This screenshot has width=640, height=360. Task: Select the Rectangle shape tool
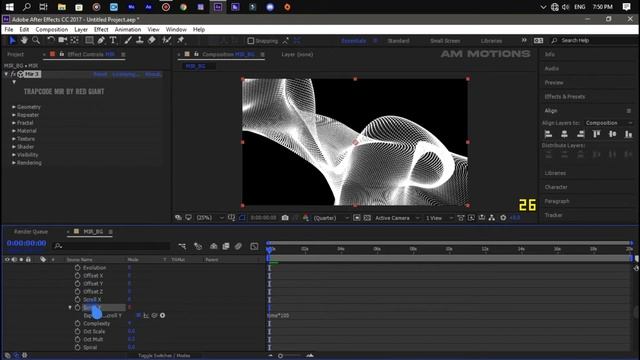89,40
